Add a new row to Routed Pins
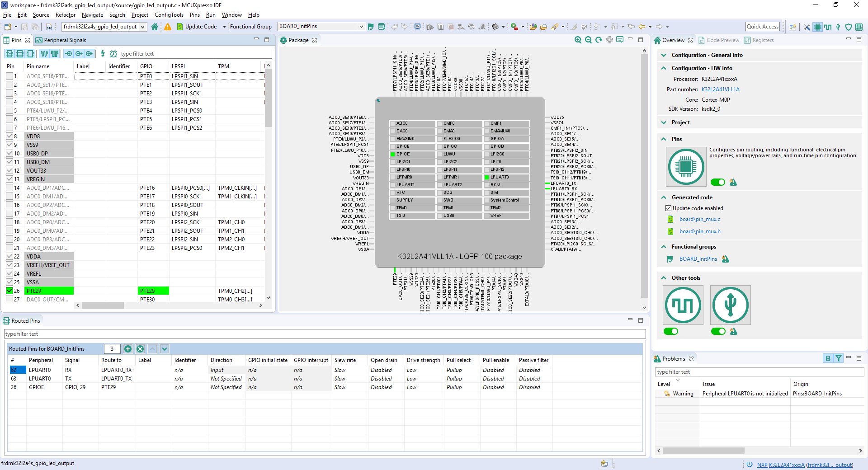The width and height of the screenshot is (868, 470). [128, 349]
